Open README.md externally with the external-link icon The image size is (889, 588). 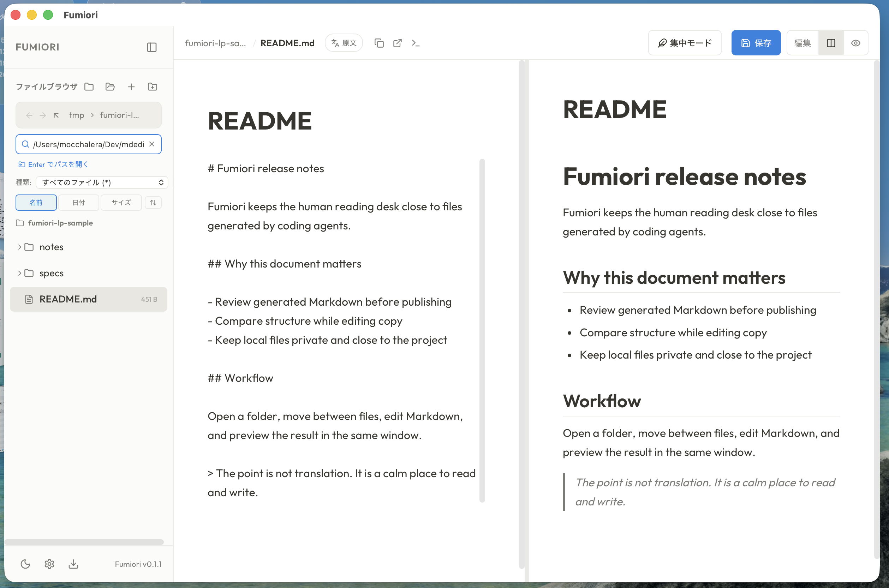pos(398,43)
